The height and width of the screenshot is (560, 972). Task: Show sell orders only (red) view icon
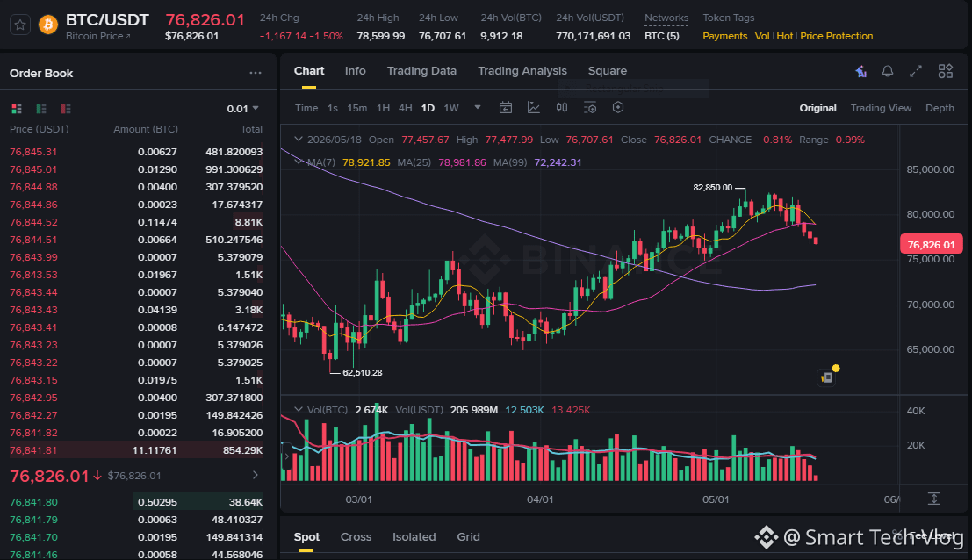pyautogui.click(x=66, y=109)
